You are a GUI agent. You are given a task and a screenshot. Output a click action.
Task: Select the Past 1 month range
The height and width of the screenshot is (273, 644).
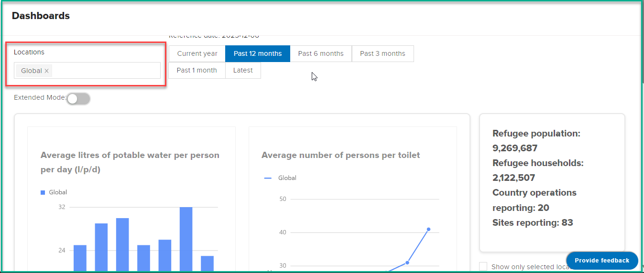click(197, 70)
